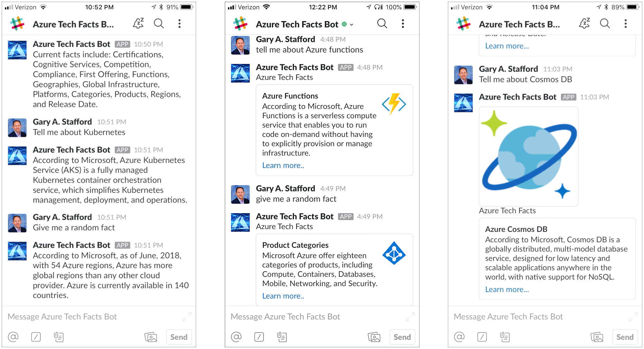Open the top Learn more link in the right phone
Viewport: 644px width, 349px height.
(x=507, y=46)
